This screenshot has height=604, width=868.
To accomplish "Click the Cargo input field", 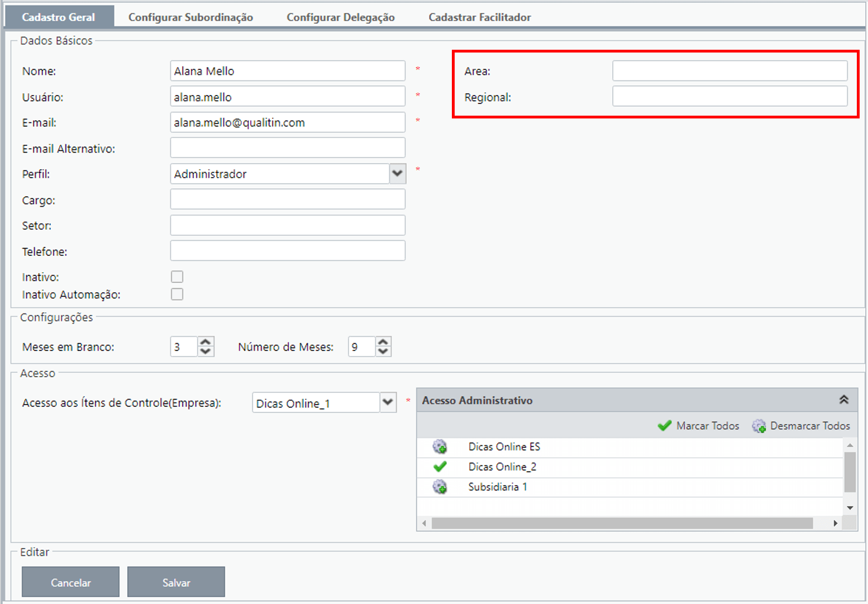I will [x=288, y=199].
